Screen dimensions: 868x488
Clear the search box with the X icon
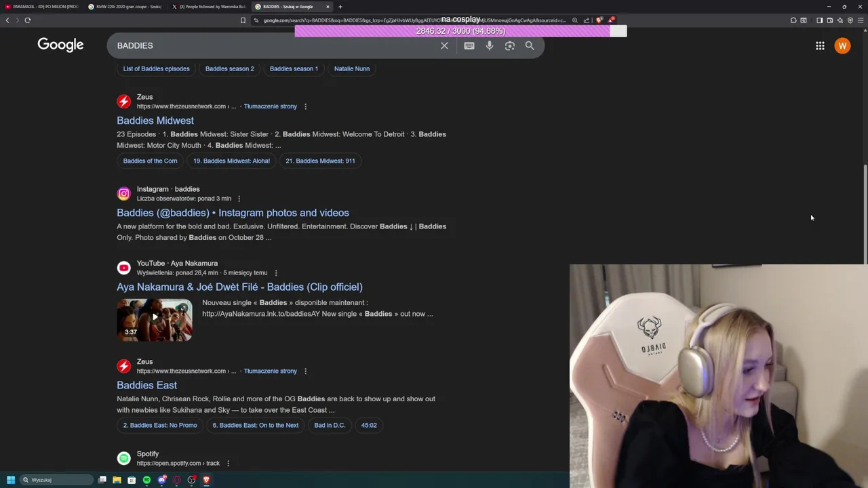coord(444,45)
